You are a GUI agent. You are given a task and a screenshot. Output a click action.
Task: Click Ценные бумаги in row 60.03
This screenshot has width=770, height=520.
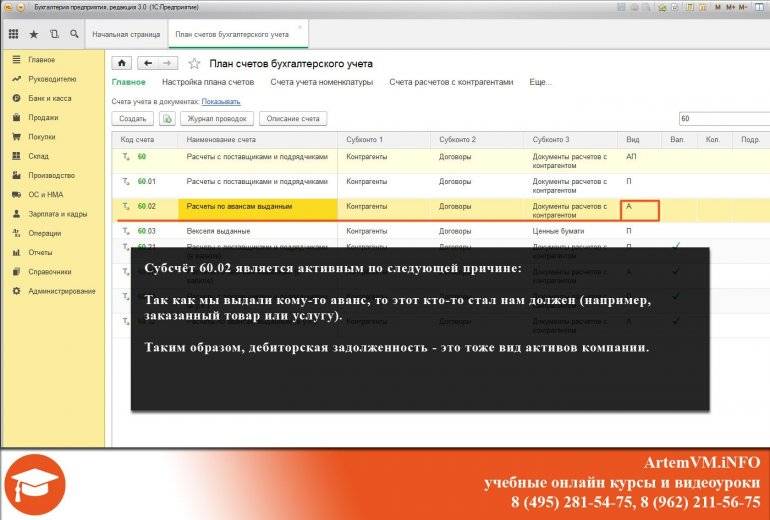point(558,231)
